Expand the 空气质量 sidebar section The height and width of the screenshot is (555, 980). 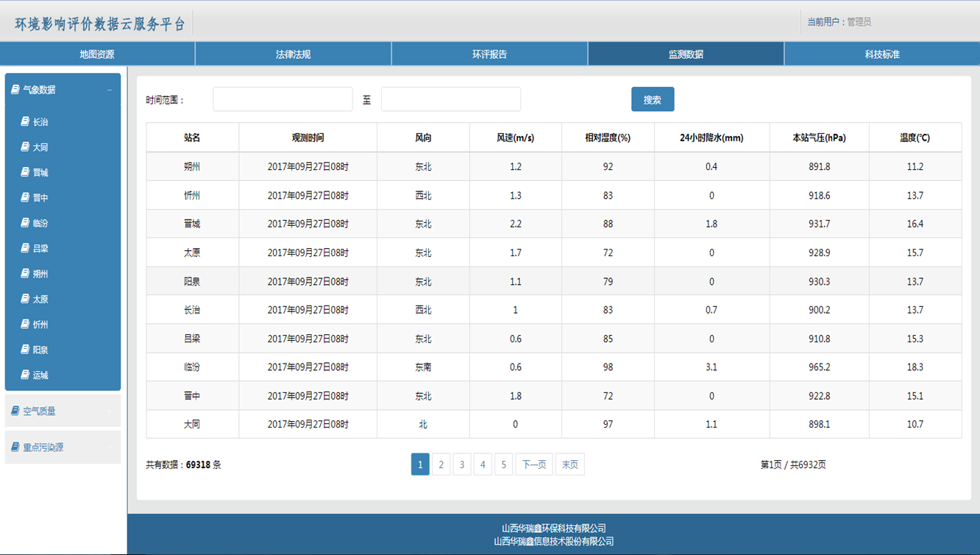pos(110,411)
